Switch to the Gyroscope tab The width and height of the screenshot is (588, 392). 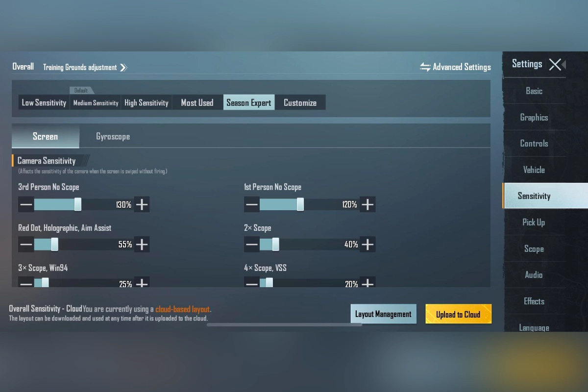113,137
